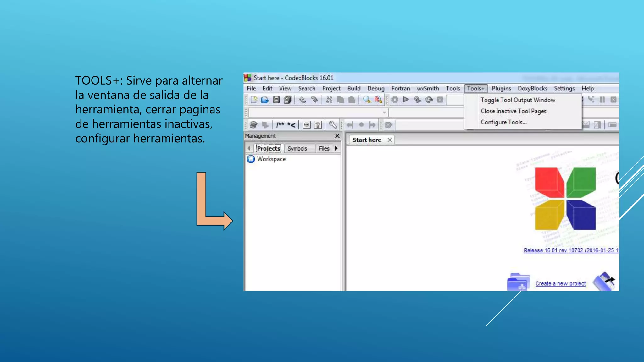Click the Create a new project link
Image resolution: width=644 pixels, height=362 pixels.
(560, 283)
